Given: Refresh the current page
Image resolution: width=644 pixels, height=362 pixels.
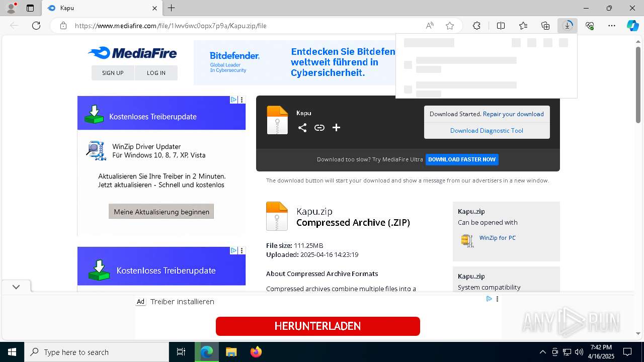Looking at the screenshot, I should [36, 26].
